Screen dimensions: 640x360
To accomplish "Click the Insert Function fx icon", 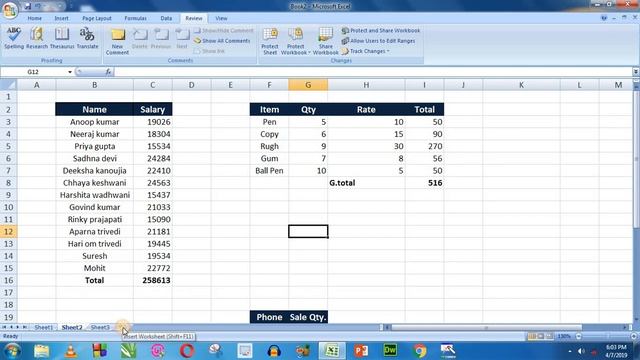I will 108,72.
